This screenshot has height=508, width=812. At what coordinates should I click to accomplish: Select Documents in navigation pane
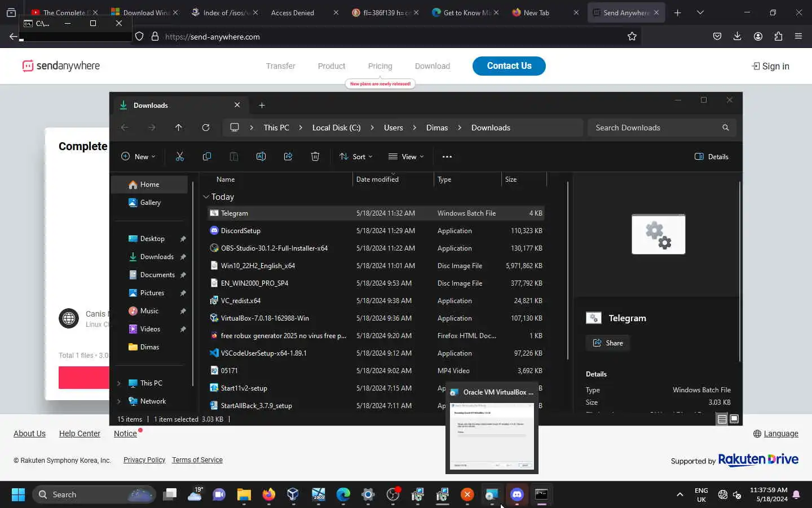(x=149, y=275)
